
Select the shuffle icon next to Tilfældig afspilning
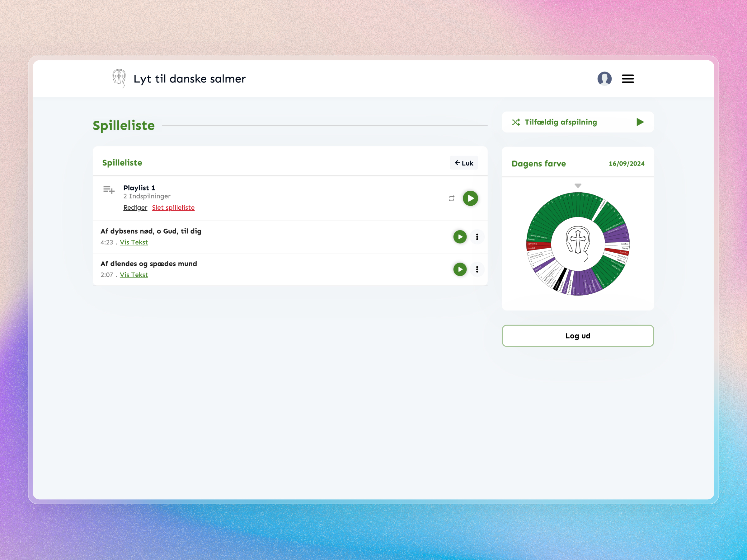click(x=516, y=122)
